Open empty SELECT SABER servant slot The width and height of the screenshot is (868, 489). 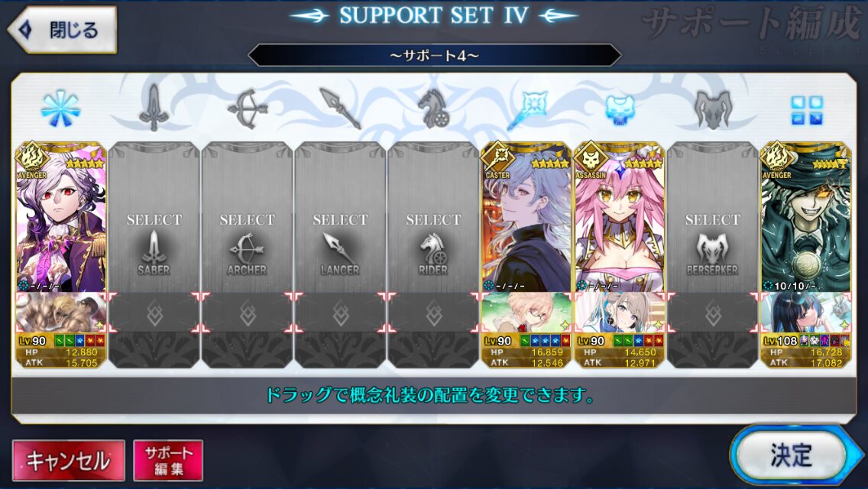coord(154,217)
